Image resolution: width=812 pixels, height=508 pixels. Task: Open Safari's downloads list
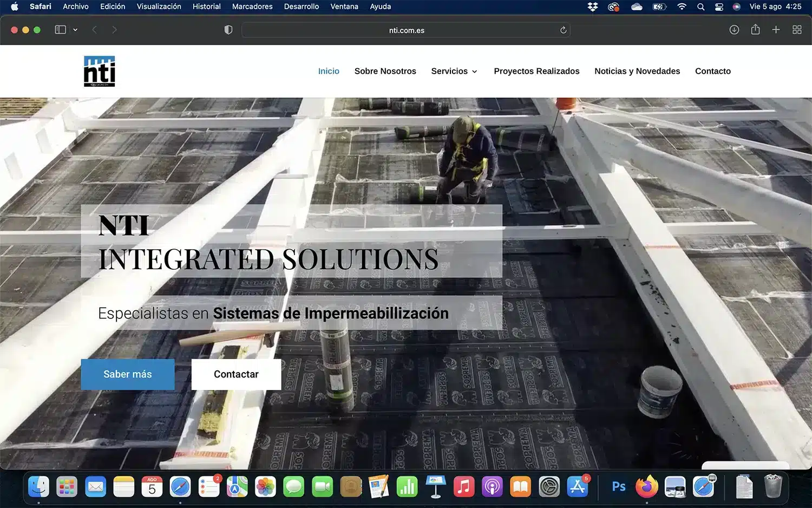(x=734, y=30)
